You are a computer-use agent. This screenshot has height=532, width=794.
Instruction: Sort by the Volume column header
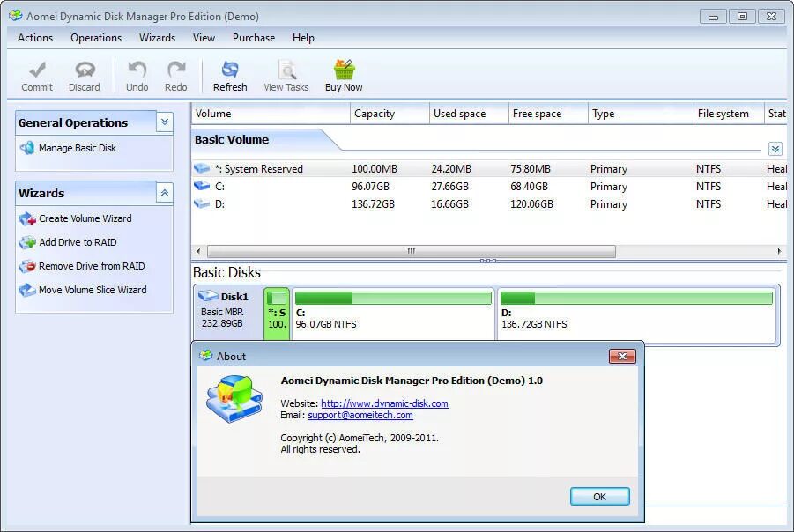coord(271,114)
